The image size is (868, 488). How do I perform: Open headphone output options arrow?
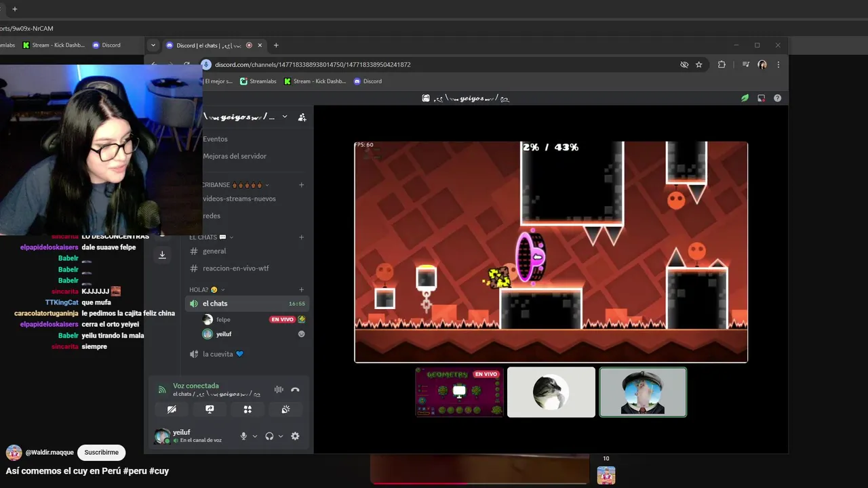click(x=281, y=436)
